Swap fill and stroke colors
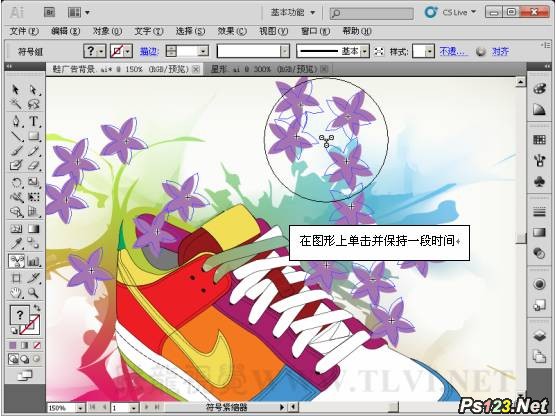This screenshot has width=556, height=416. coord(37,307)
